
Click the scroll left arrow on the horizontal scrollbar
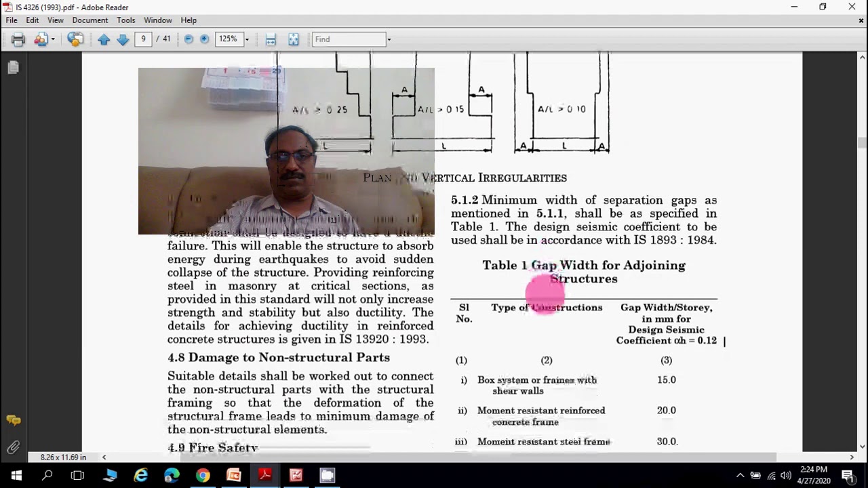point(104,457)
